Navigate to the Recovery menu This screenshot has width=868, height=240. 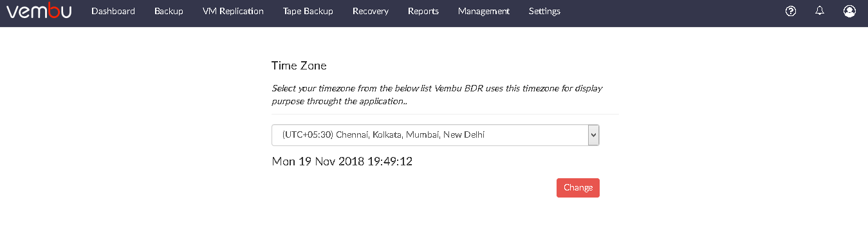click(x=371, y=11)
